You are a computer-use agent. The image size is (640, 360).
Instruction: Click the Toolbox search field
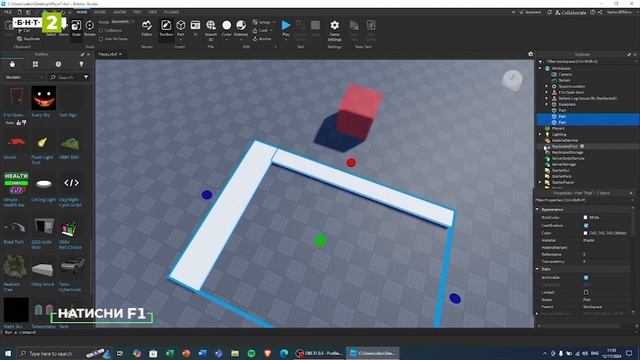click(65, 77)
